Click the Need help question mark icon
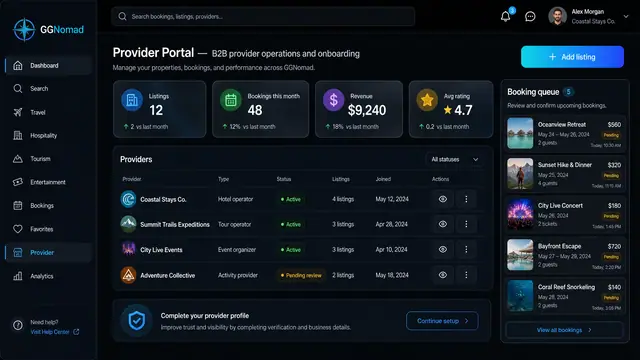This screenshot has height=360, width=640. click(18, 325)
